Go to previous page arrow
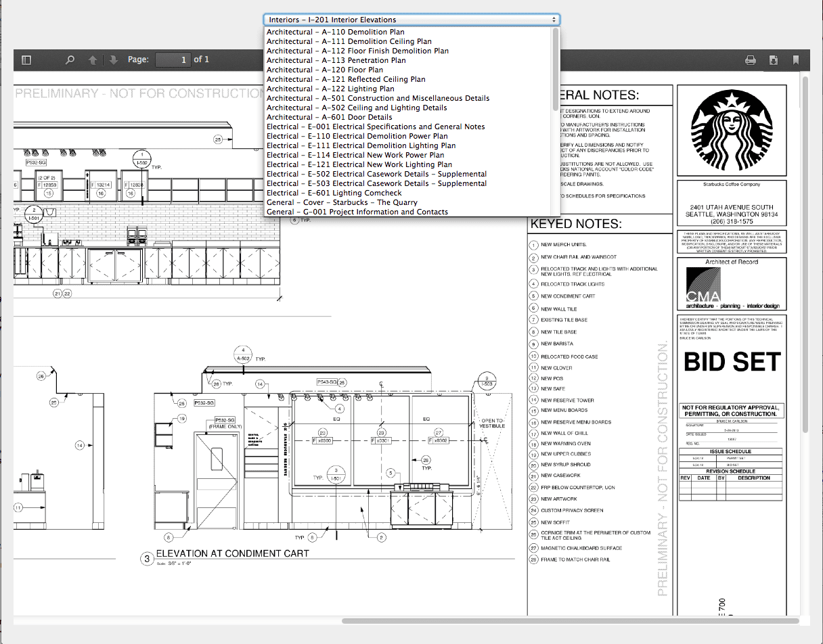823x644 pixels. tap(93, 60)
